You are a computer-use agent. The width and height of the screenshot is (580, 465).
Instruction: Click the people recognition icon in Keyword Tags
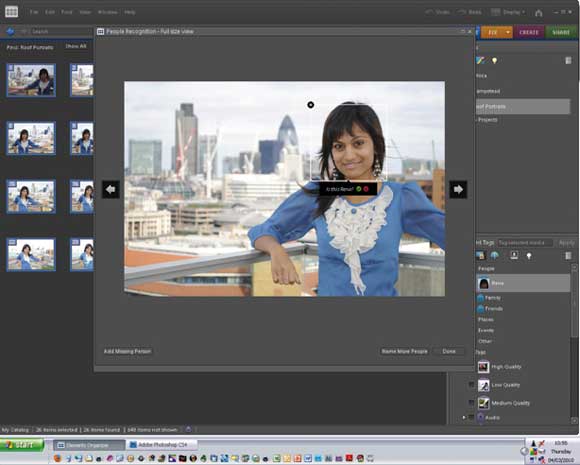[x=514, y=255]
